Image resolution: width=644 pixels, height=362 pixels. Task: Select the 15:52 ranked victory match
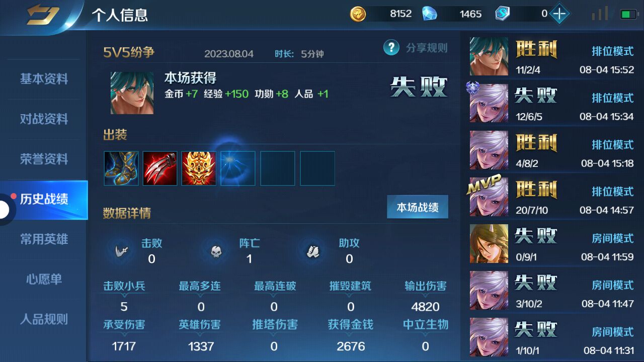tap(552, 56)
